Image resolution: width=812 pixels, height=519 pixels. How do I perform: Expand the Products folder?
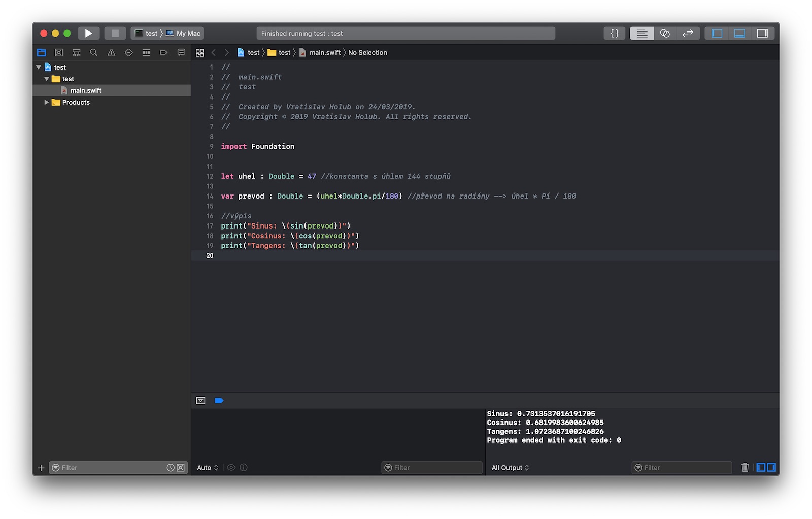click(x=47, y=102)
